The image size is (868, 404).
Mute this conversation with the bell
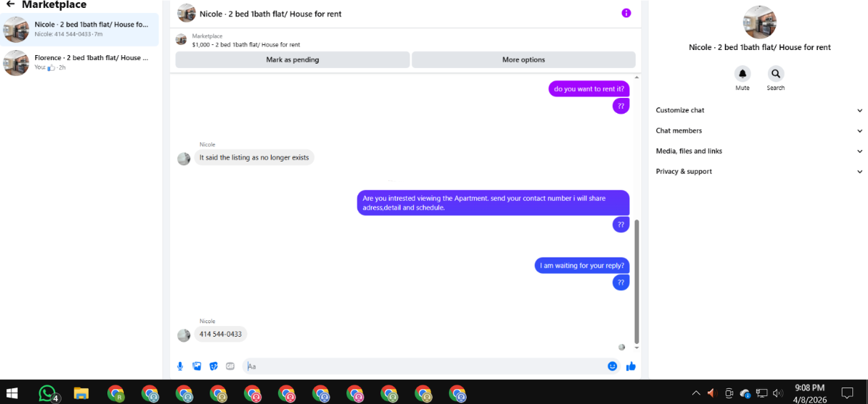click(743, 73)
